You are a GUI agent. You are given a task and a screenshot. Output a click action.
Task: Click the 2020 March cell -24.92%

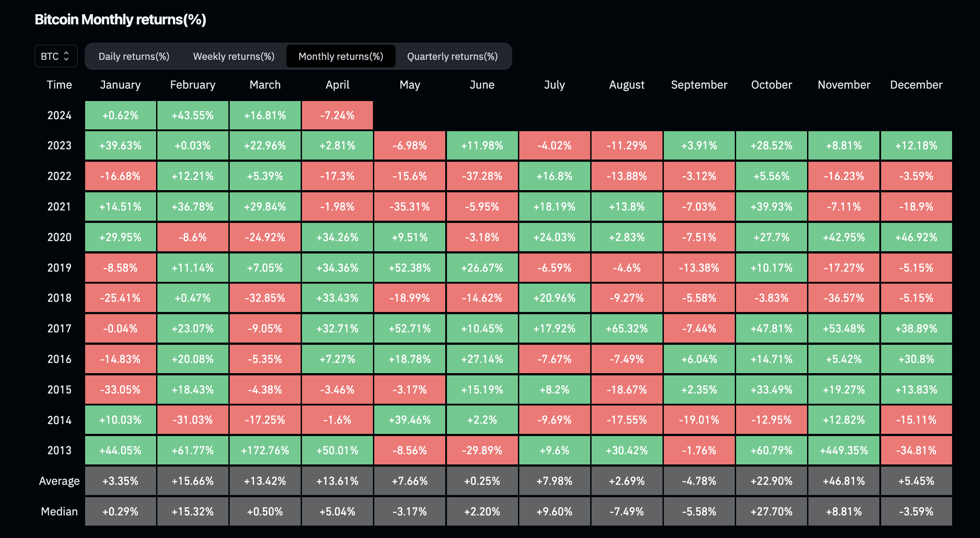(x=265, y=237)
